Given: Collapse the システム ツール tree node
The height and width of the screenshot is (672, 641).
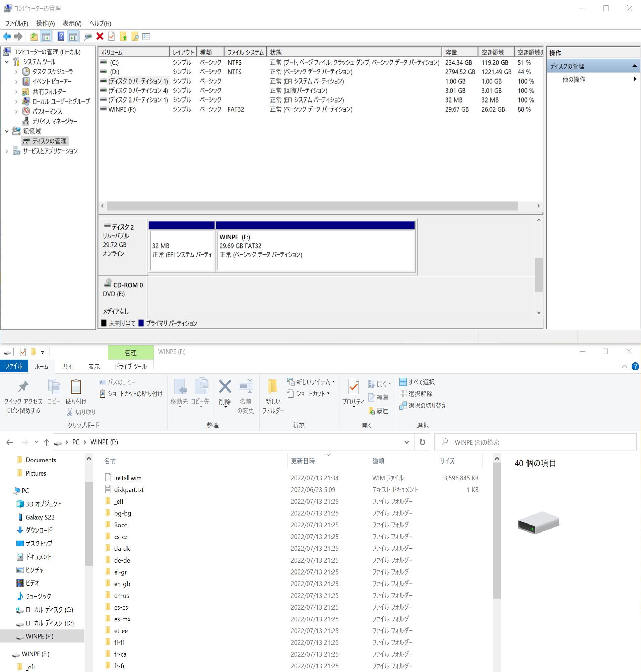Looking at the screenshot, I should click(7, 62).
